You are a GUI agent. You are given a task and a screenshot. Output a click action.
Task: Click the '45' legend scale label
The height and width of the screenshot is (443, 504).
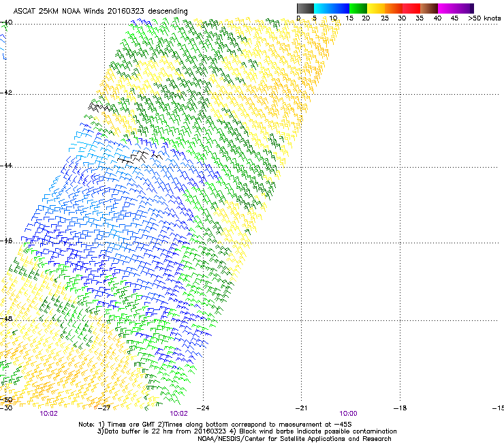(x=454, y=18)
